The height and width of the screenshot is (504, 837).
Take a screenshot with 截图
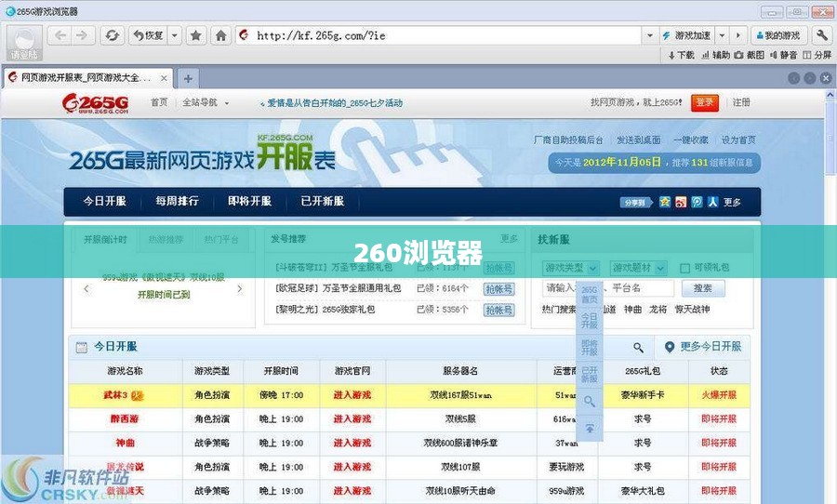tap(750, 55)
